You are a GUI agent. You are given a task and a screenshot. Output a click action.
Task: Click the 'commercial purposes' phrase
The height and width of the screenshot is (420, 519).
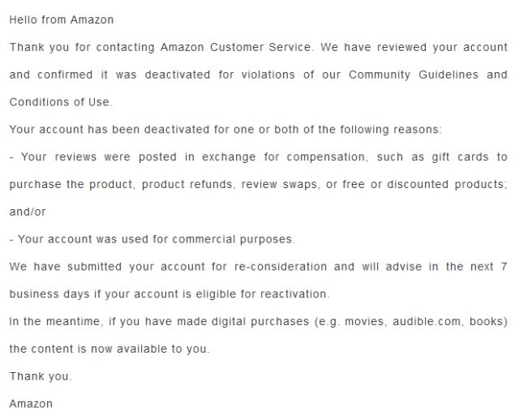click(232, 239)
